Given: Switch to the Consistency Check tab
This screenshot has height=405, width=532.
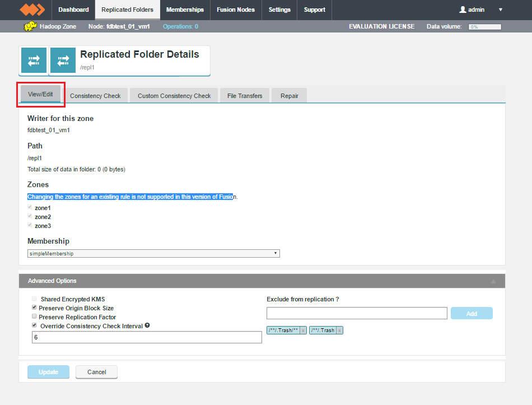Looking at the screenshot, I should coord(95,96).
